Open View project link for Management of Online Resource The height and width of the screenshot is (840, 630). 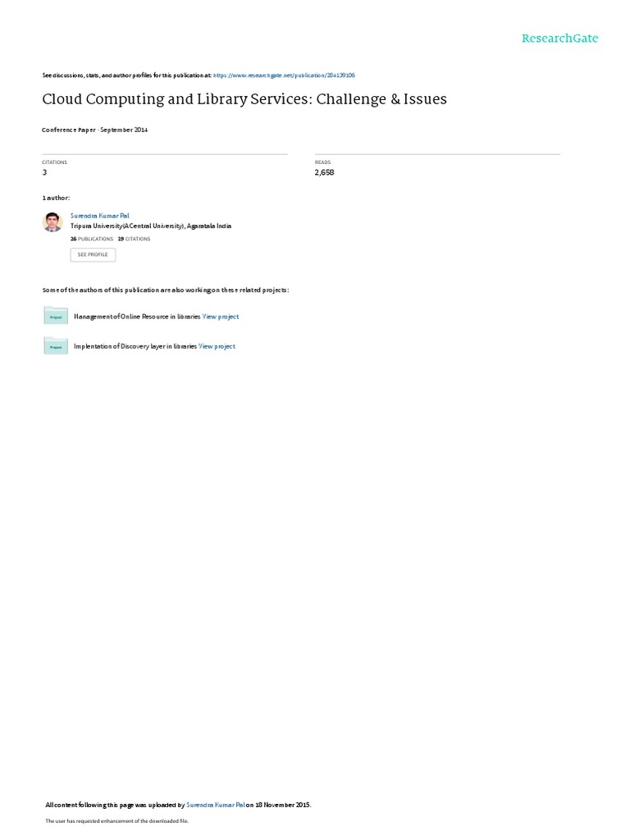tap(220, 317)
